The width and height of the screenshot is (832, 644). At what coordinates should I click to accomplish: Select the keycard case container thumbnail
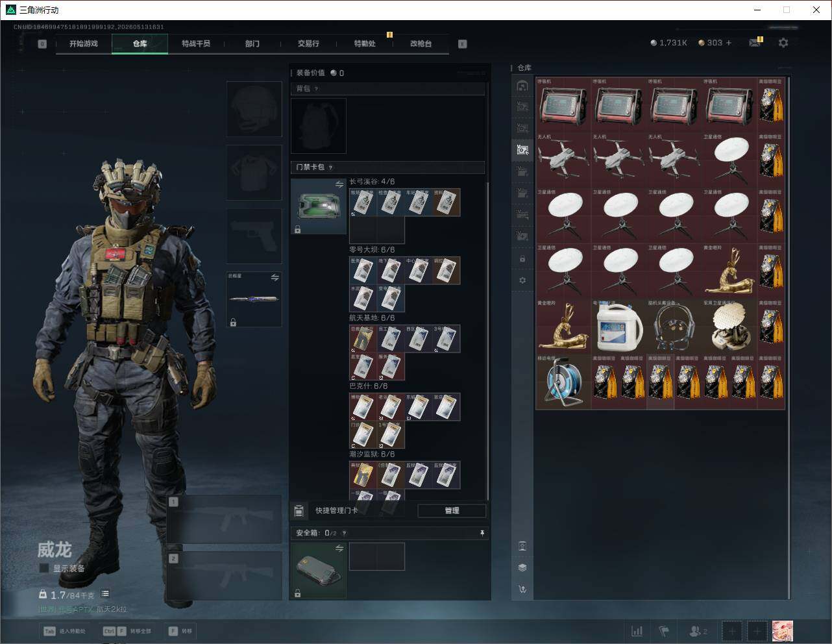click(319, 206)
